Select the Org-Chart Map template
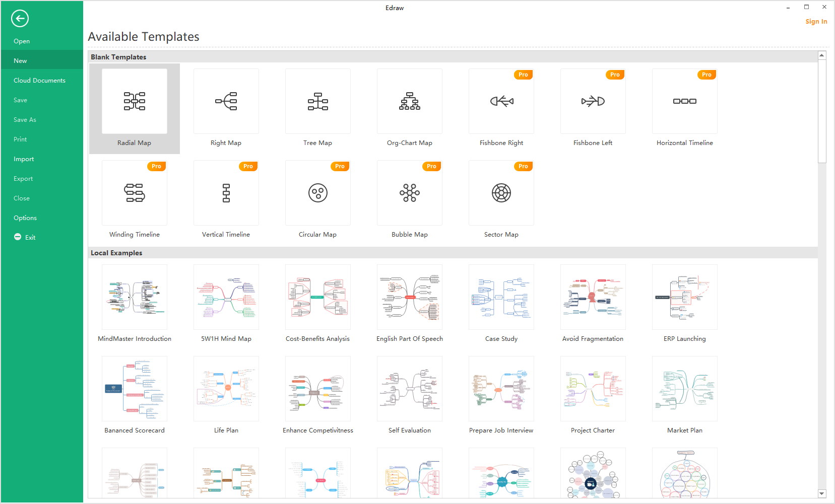This screenshot has width=835, height=504. (x=410, y=102)
